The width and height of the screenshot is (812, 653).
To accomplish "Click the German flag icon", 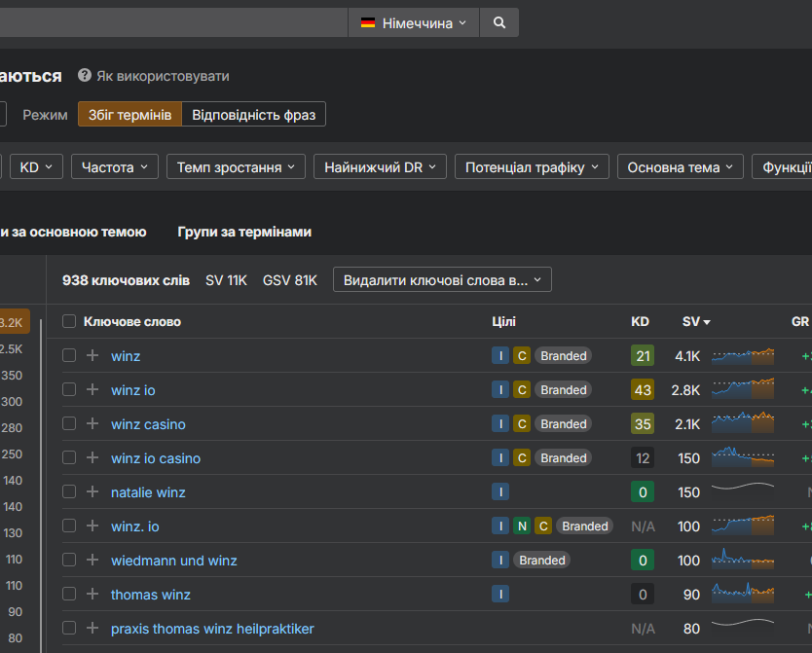I will pos(368,22).
